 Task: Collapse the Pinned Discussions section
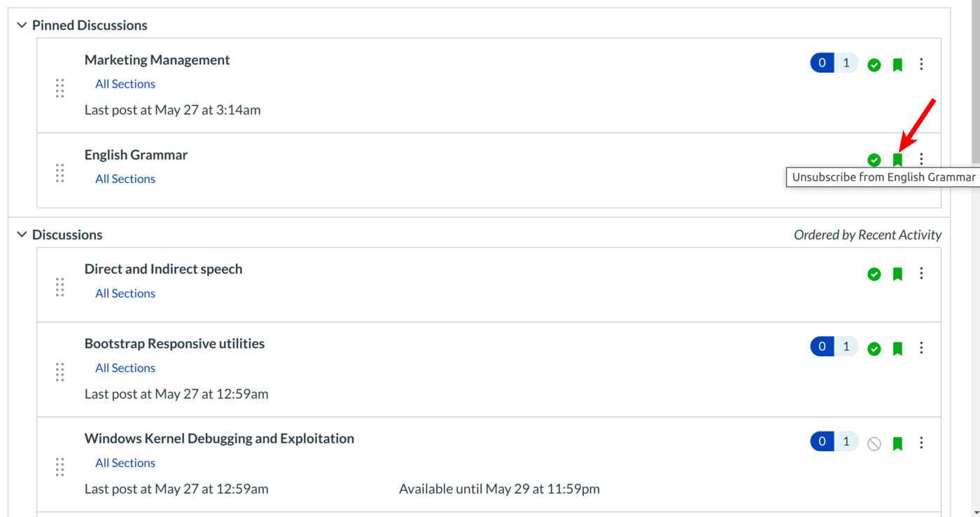pos(22,25)
